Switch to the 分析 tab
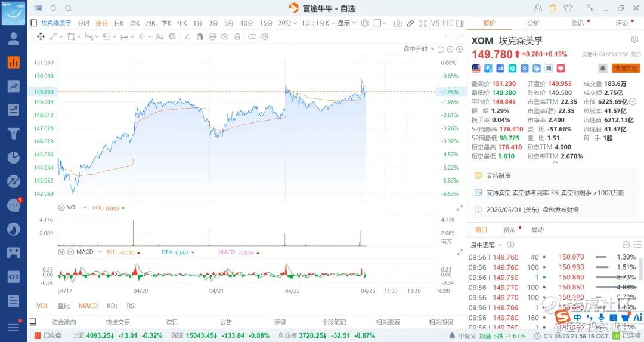Viewport: 644px width, 342px height. click(534, 23)
